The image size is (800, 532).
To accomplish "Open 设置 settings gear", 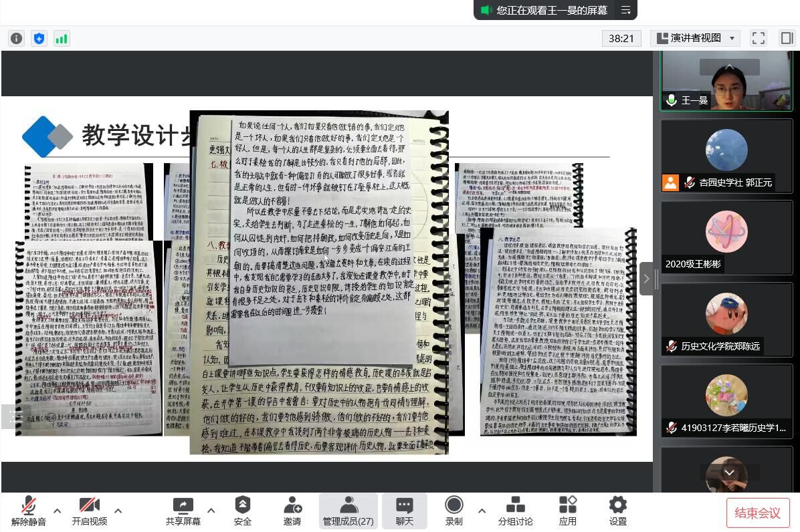I will click(617, 511).
